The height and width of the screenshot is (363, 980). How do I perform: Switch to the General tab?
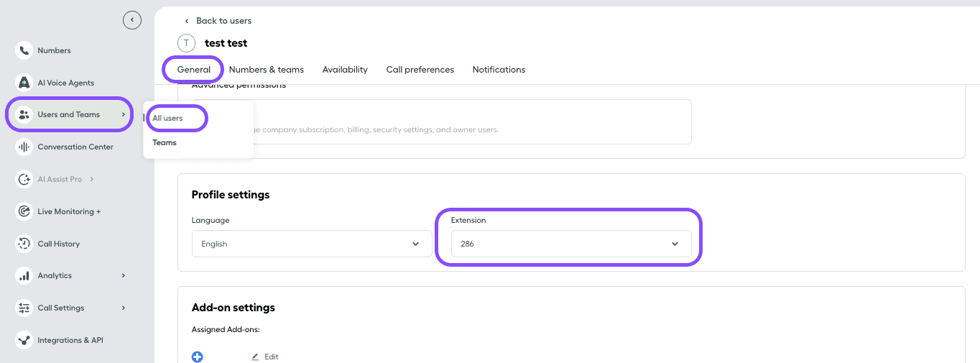click(194, 70)
